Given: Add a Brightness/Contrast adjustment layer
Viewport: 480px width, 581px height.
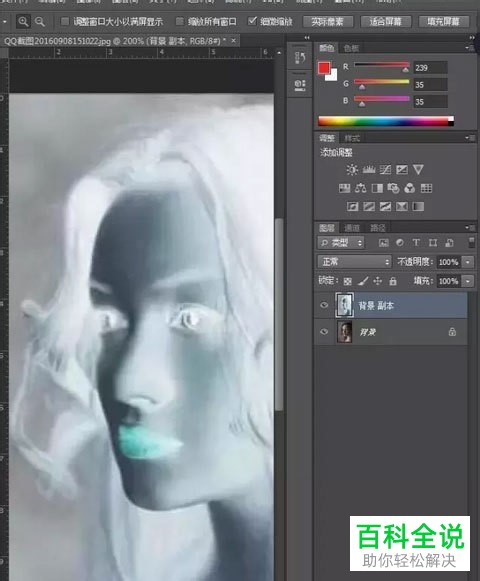Looking at the screenshot, I should click(351, 170).
